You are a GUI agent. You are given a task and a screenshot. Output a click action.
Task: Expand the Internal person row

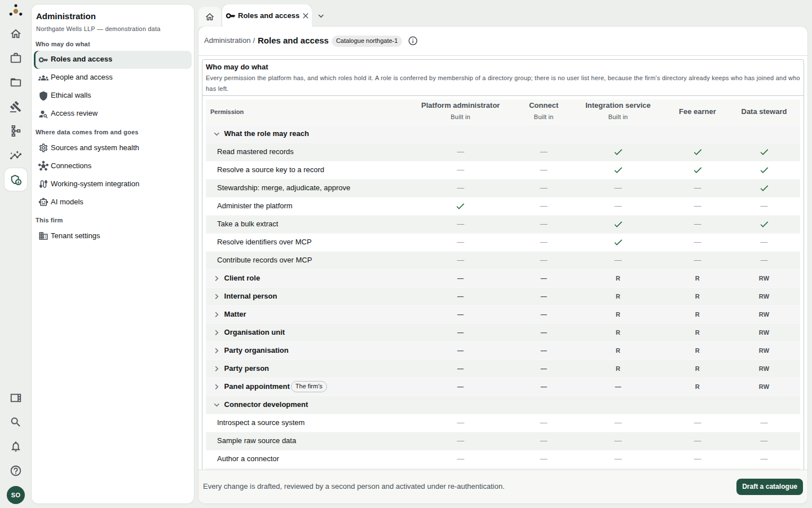pyautogui.click(x=217, y=296)
